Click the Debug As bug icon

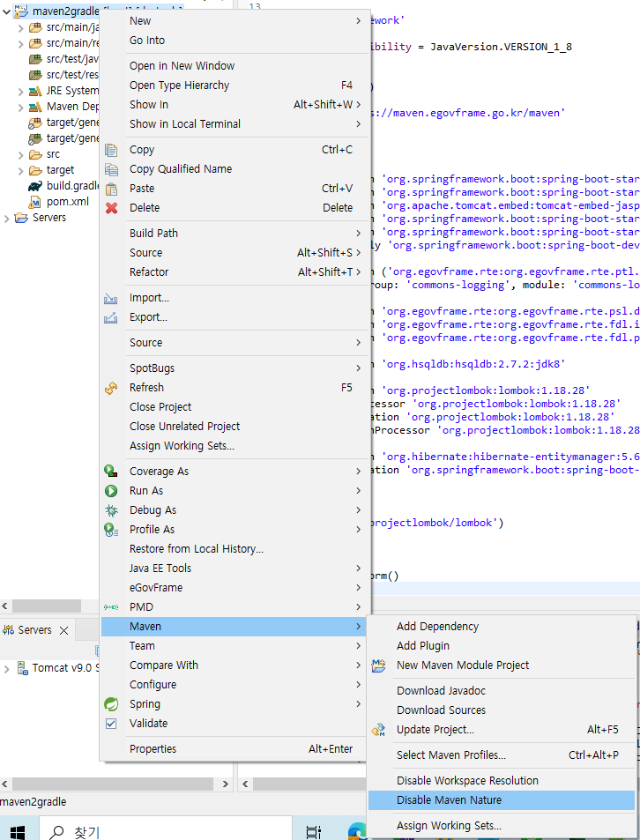(x=112, y=510)
